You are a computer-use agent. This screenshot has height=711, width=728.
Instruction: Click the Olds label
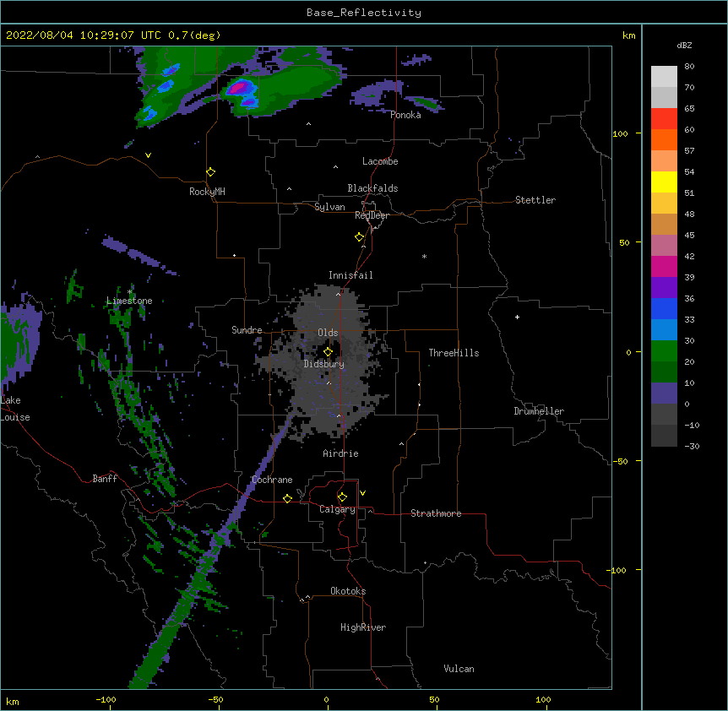[328, 333]
